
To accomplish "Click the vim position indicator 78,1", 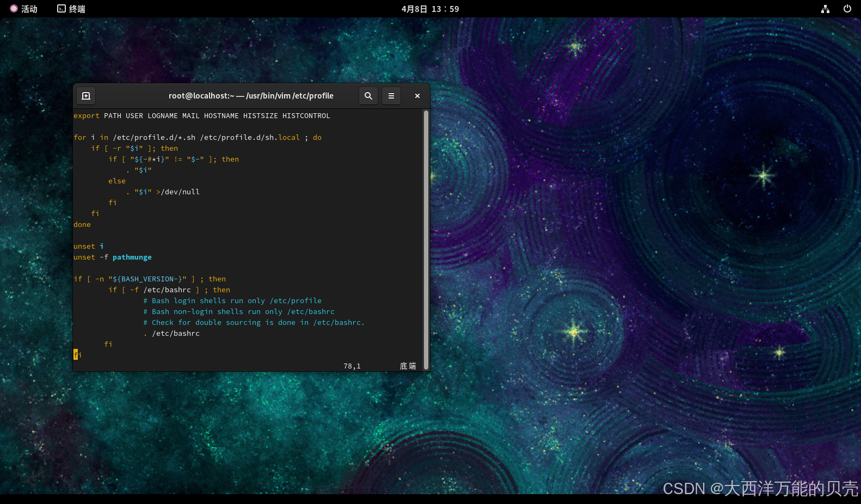I will (x=352, y=366).
